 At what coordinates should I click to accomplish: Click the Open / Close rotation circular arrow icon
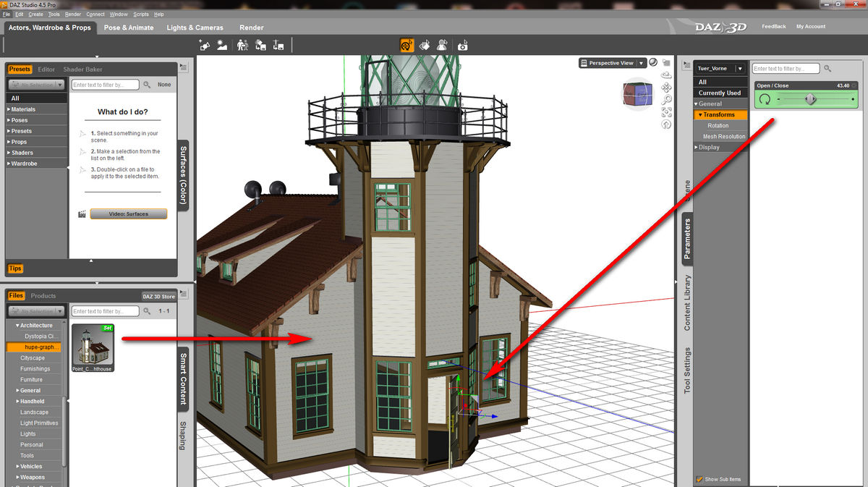(x=765, y=99)
